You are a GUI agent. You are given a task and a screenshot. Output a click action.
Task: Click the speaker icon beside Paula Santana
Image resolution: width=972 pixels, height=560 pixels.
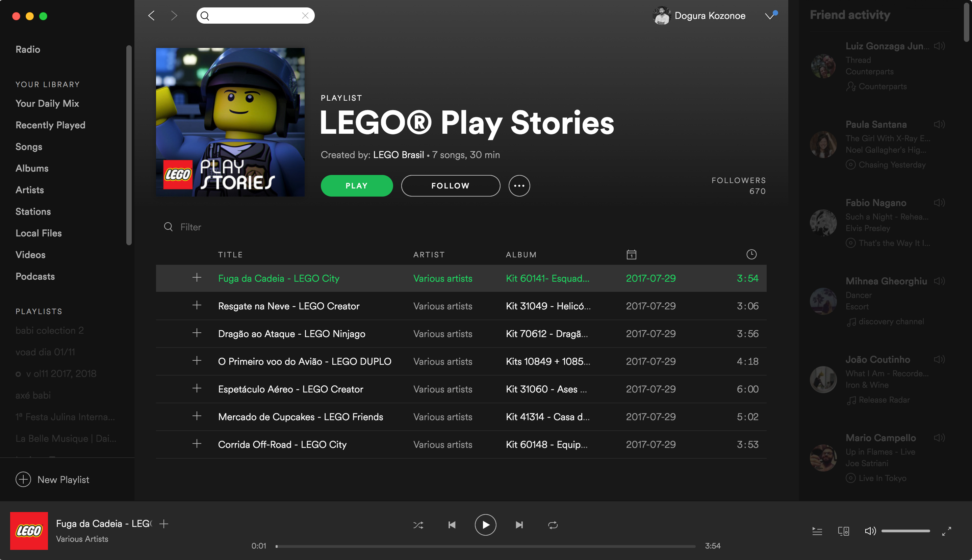tap(939, 124)
